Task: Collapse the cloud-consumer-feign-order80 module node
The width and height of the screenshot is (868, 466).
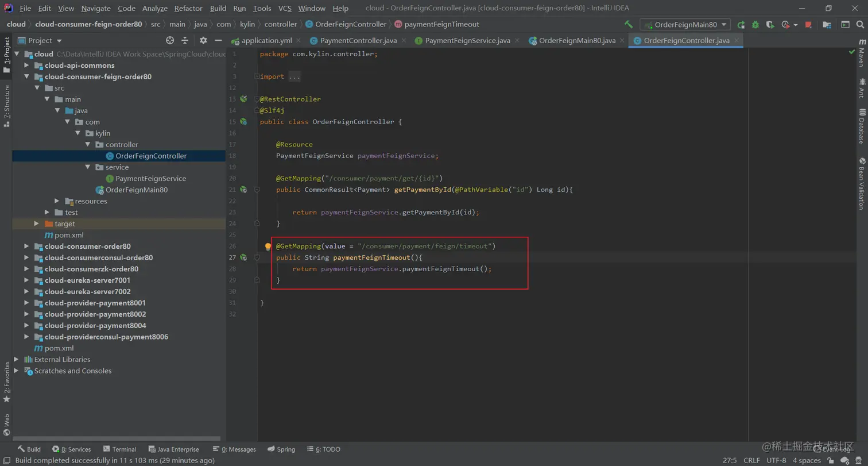Action: 26,77
